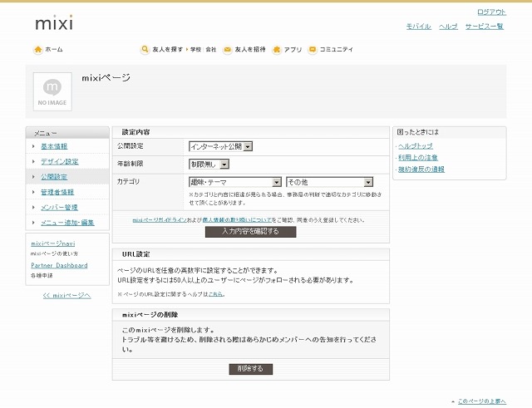
Task: Open the 公開設定 dropdown (インターネット公開)
Action: click(x=220, y=146)
